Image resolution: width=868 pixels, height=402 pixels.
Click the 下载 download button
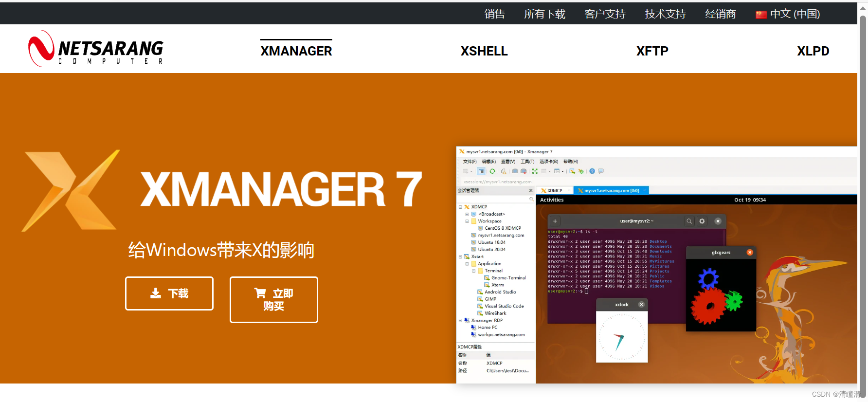click(x=169, y=293)
